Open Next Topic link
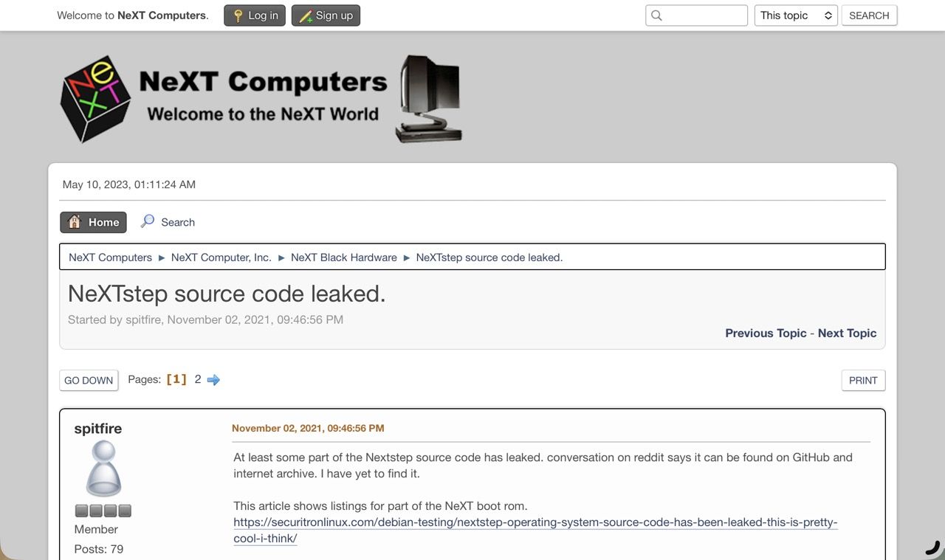Image resolution: width=945 pixels, height=560 pixels. click(x=847, y=333)
